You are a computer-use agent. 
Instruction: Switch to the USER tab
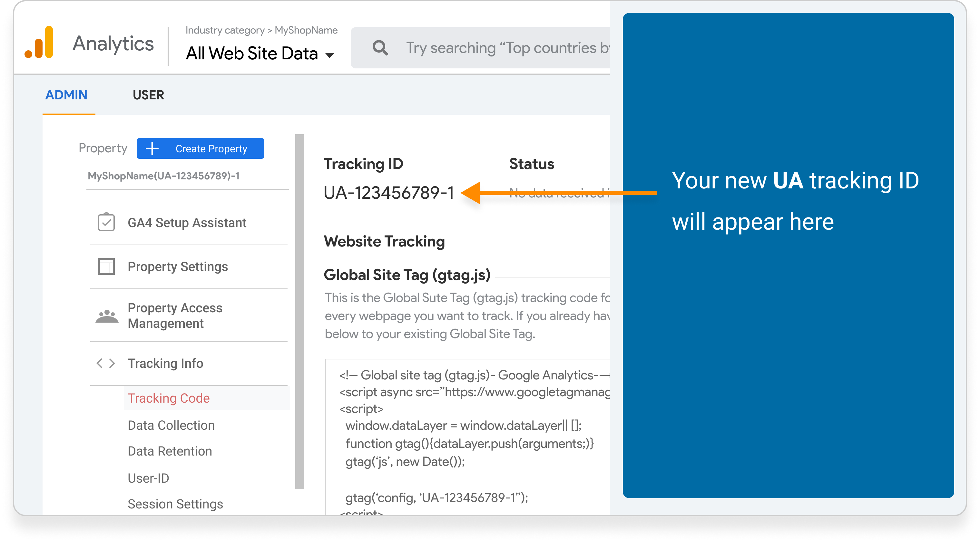point(148,95)
